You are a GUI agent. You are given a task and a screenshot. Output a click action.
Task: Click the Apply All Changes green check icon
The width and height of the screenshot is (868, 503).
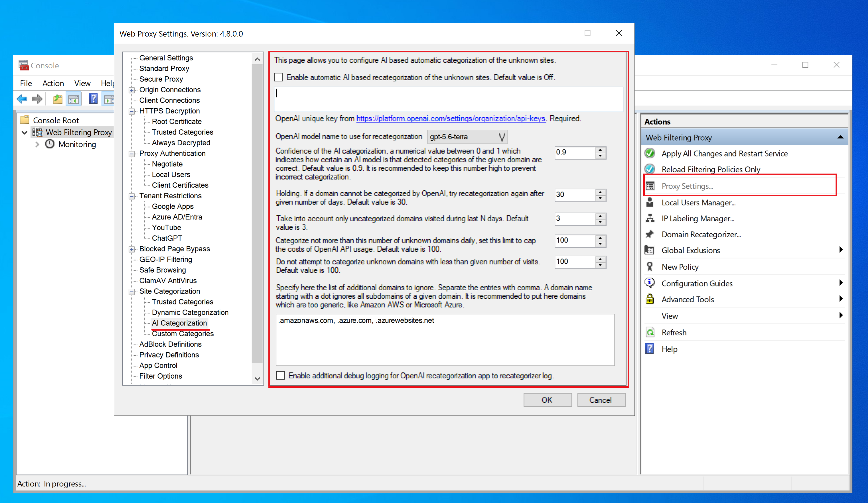[x=650, y=154]
